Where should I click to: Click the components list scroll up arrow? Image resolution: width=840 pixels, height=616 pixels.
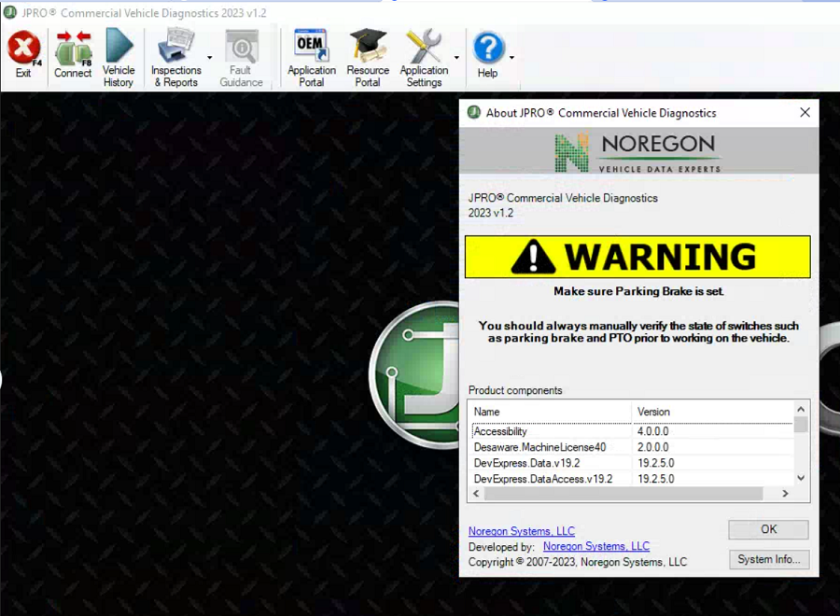click(801, 409)
